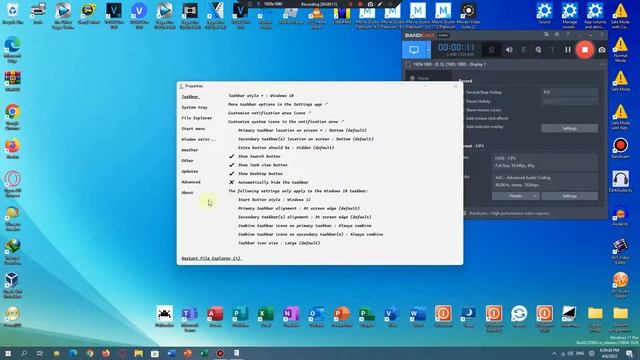Change Primary taskbar location on screen option

302,130
